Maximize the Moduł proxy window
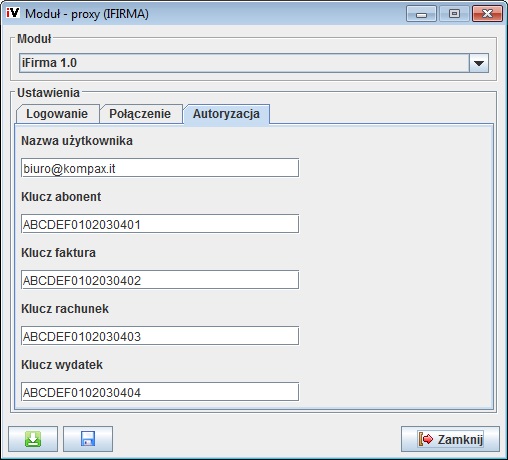508x460 pixels. [454, 14]
